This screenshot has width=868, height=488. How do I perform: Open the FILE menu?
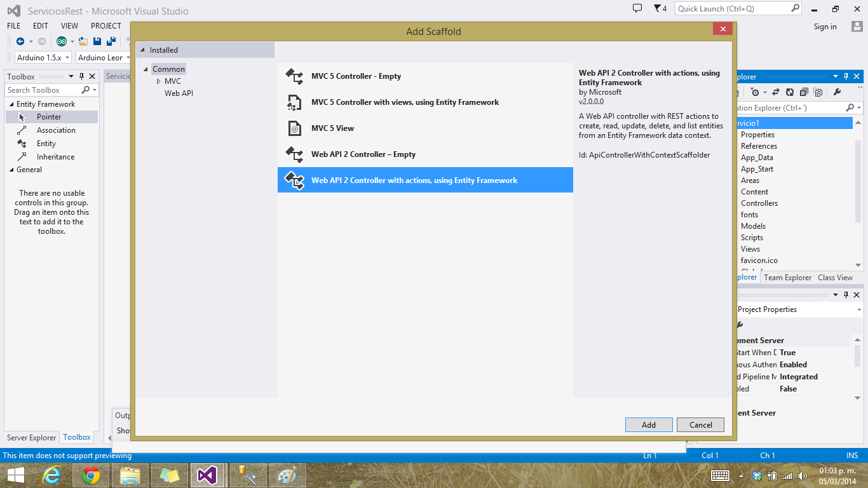tap(14, 26)
